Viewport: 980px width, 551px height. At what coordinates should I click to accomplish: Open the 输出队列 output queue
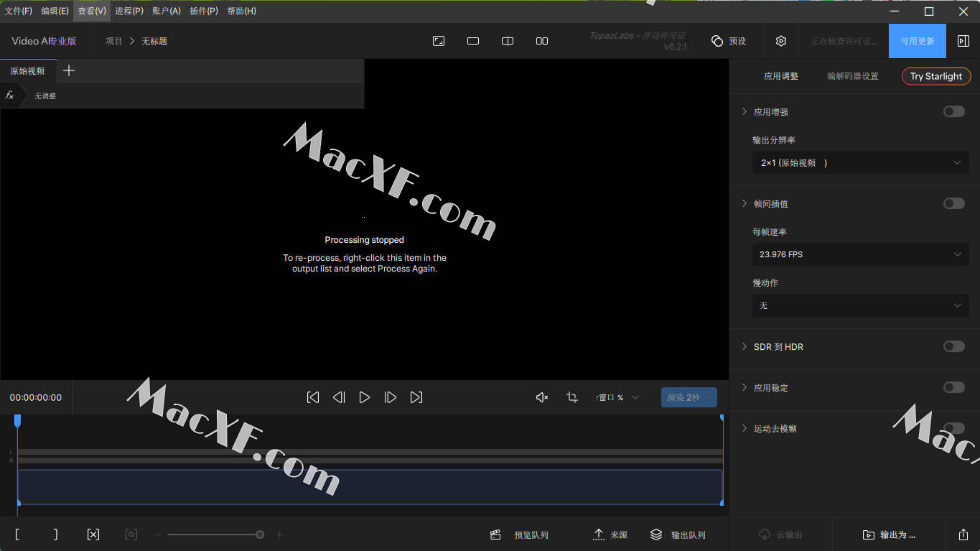click(x=678, y=534)
